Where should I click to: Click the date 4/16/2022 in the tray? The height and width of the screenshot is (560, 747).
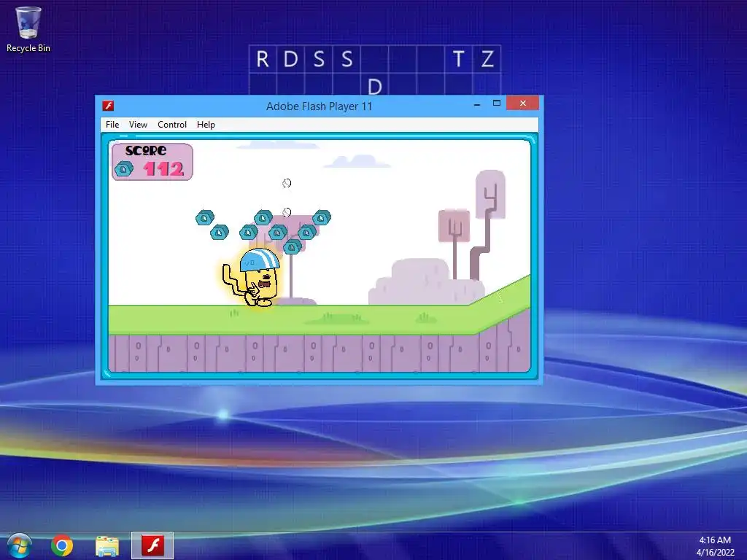click(715, 553)
